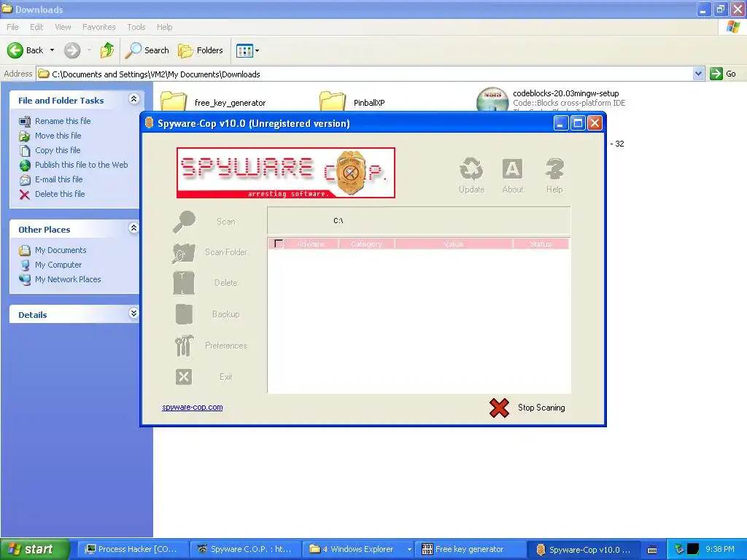Click Copy this file link
747x560 pixels.
point(58,150)
